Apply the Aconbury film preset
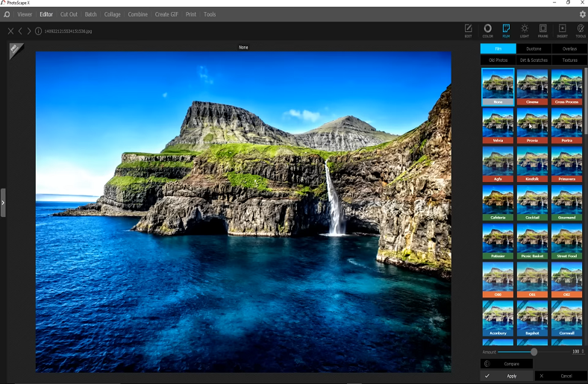 (498, 318)
